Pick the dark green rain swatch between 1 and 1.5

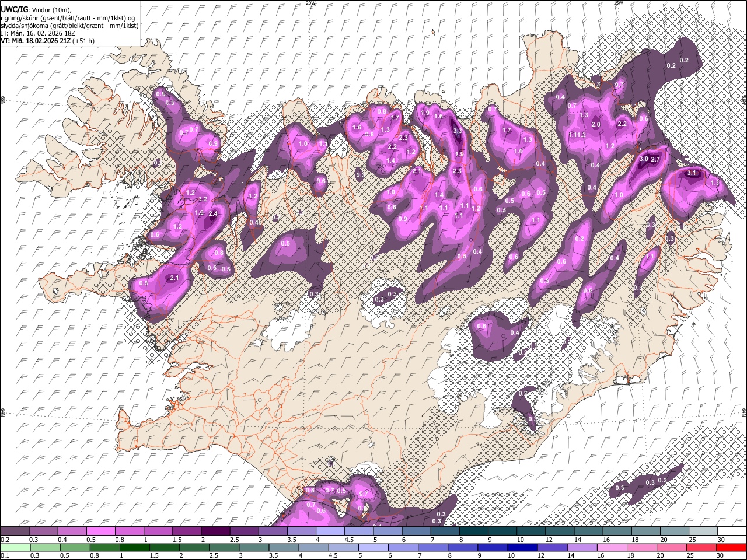point(134,547)
